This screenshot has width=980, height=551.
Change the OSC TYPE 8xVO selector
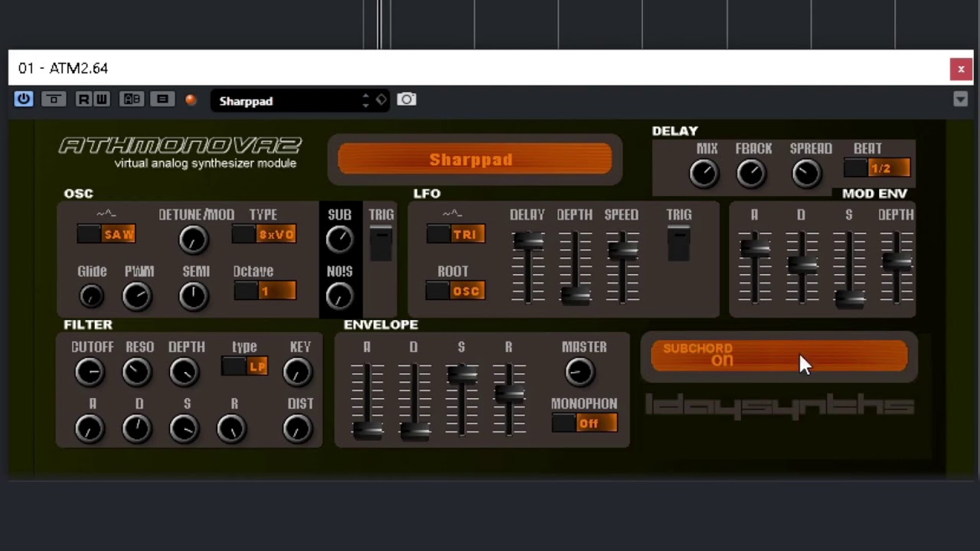pos(264,234)
